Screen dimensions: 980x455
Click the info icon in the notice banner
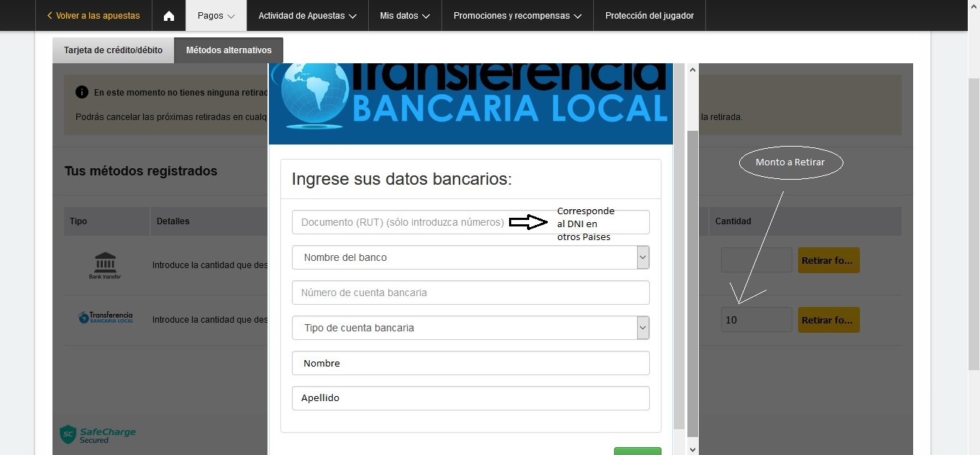click(x=82, y=92)
